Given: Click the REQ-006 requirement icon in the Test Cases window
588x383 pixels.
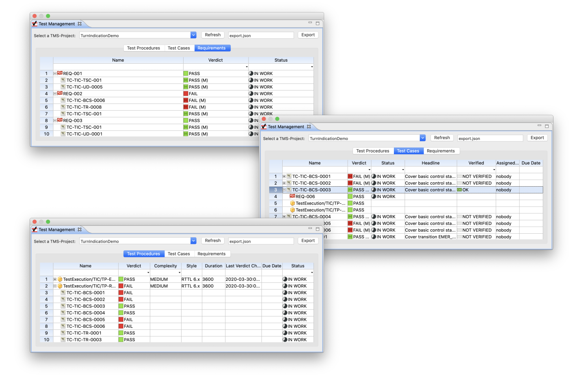Looking at the screenshot, I should (292, 196).
